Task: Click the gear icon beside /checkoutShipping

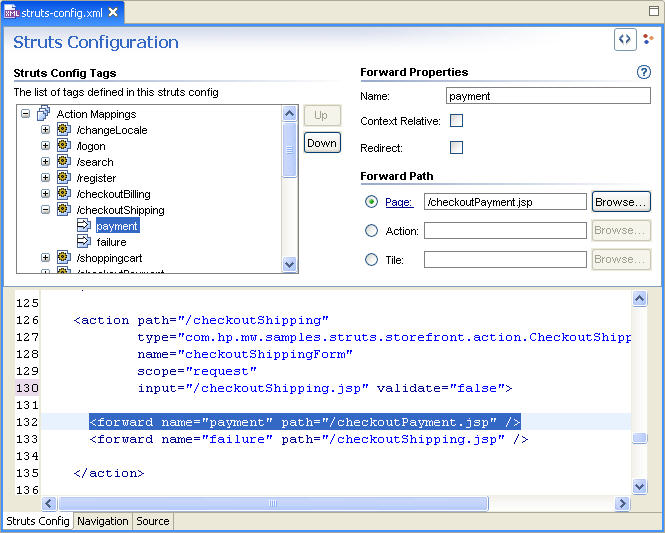Action: pyautogui.click(x=64, y=209)
